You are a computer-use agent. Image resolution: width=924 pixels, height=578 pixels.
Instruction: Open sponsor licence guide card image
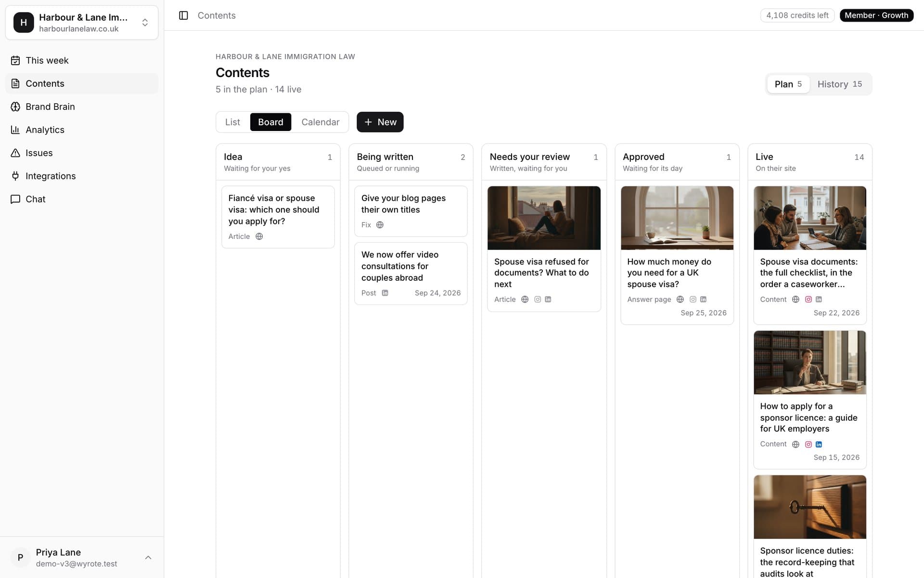810,363
